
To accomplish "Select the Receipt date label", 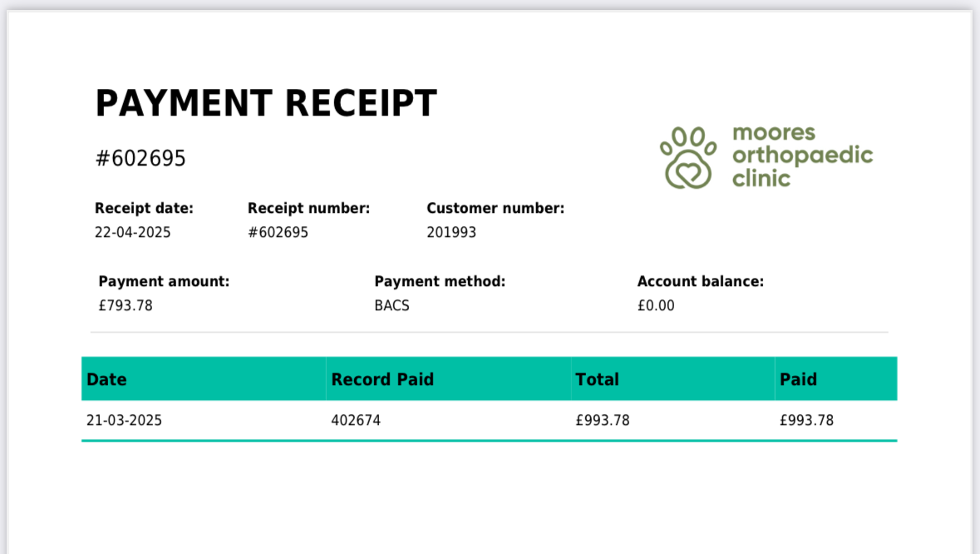I will tap(144, 208).
